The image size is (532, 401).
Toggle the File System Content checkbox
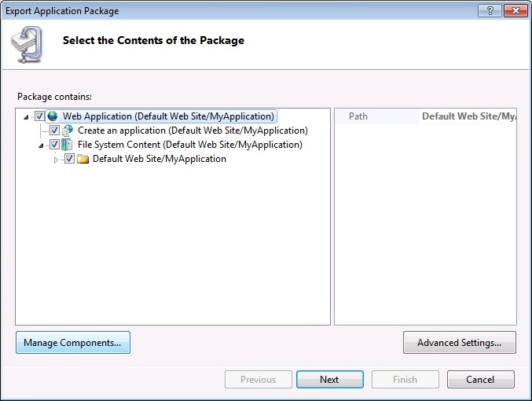coord(54,145)
